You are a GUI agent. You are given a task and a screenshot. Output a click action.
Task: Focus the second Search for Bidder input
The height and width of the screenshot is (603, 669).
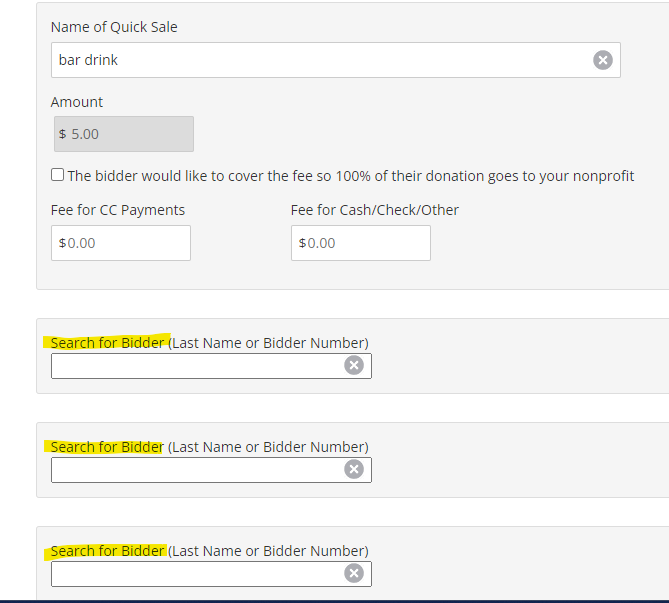point(211,470)
